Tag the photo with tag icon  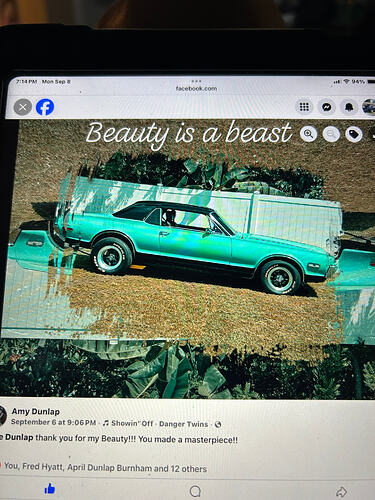(354, 134)
